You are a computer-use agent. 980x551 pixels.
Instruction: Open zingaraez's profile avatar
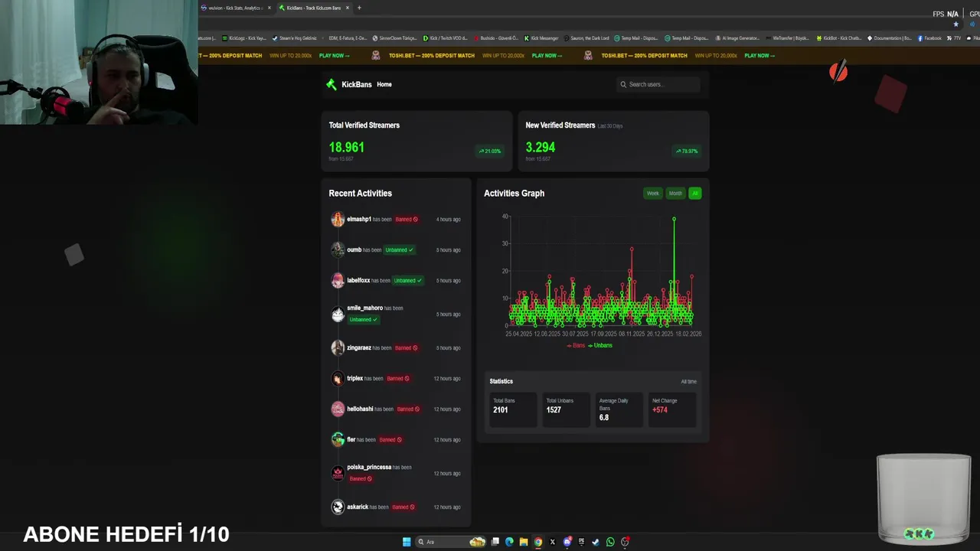tap(338, 347)
